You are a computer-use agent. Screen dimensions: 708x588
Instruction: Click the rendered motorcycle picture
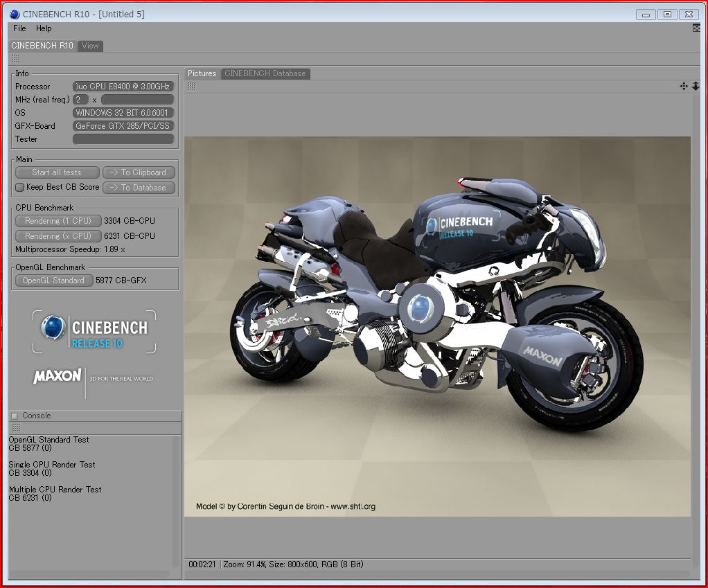(x=437, y=326)
